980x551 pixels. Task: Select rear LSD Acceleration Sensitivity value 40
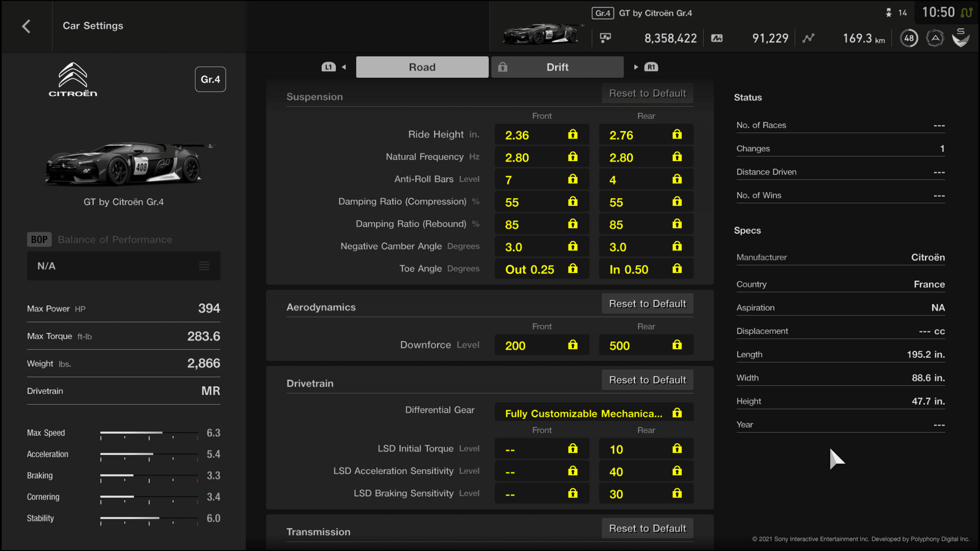point(646,471)
